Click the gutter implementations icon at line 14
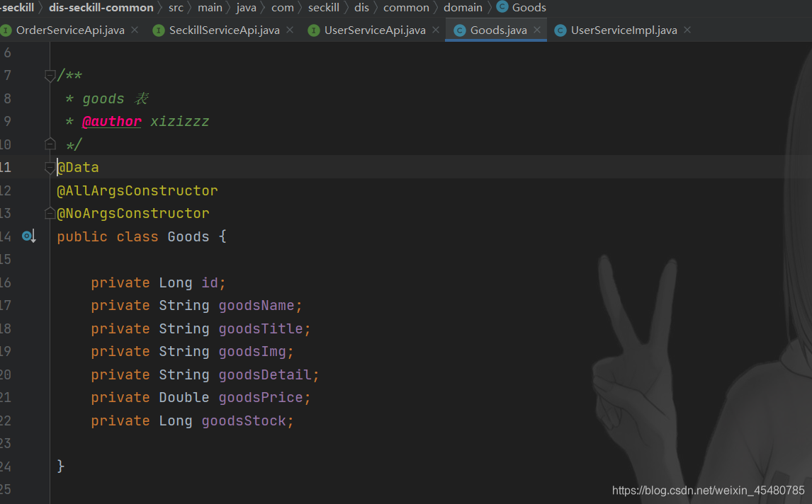Image resolution: width=812 pixels, height=504 pixels. [x=28, y=236]
